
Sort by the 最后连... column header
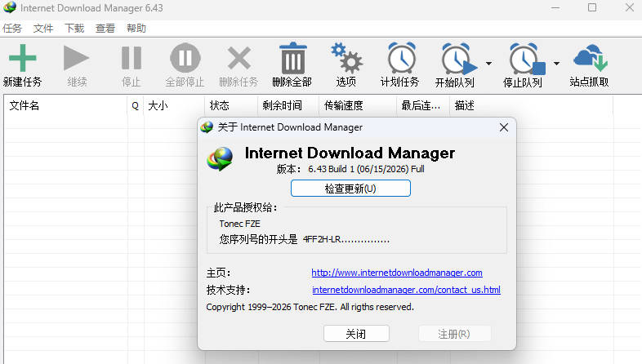point(423,106)
